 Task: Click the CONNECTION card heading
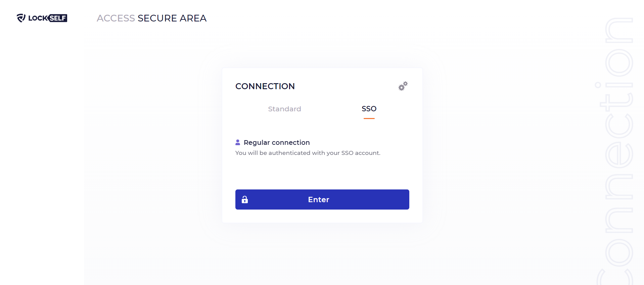coord(265,86)
